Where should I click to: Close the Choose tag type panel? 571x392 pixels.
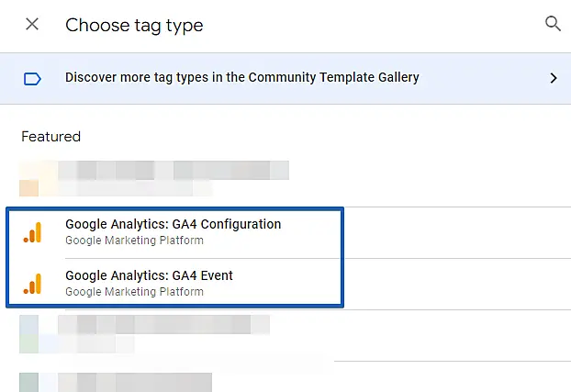coord(32,25)
